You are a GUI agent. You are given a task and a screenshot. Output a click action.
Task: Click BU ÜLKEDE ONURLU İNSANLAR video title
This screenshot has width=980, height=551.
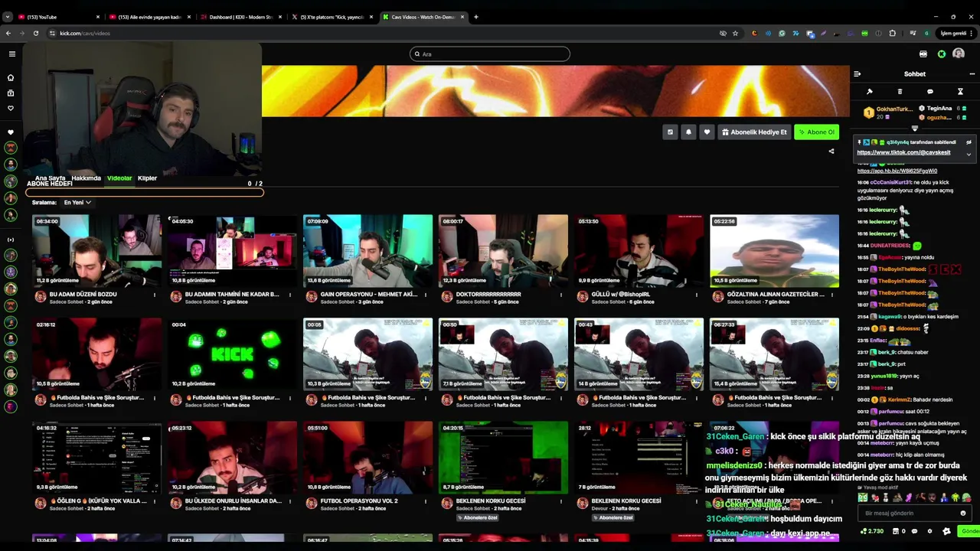[233, 501]
